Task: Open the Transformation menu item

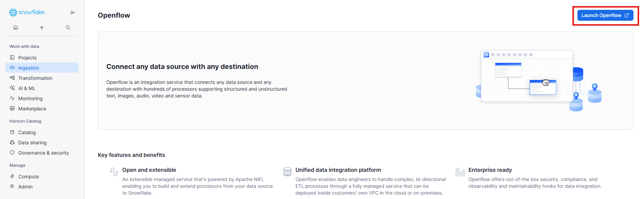Action: point(35,78)
